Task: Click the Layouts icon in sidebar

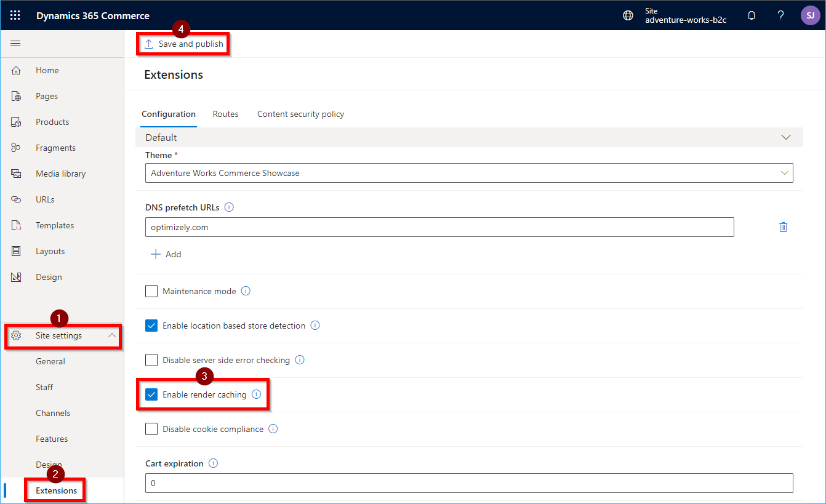Action: (16, 251)
